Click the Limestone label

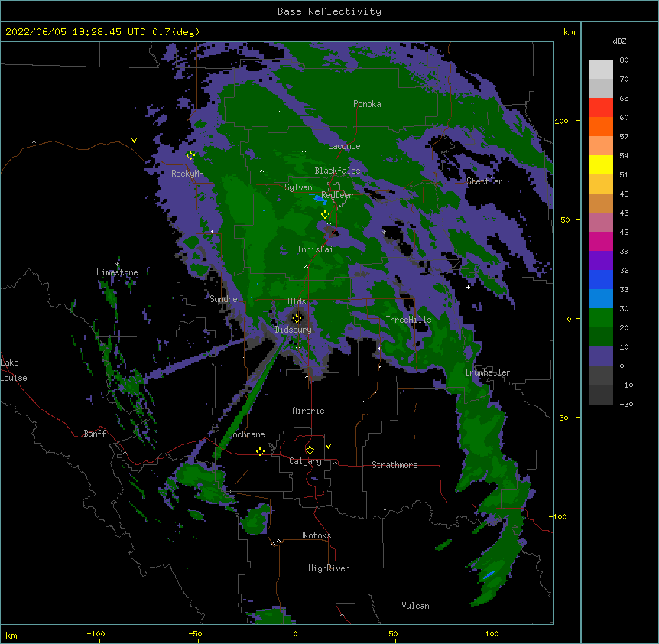117,272
